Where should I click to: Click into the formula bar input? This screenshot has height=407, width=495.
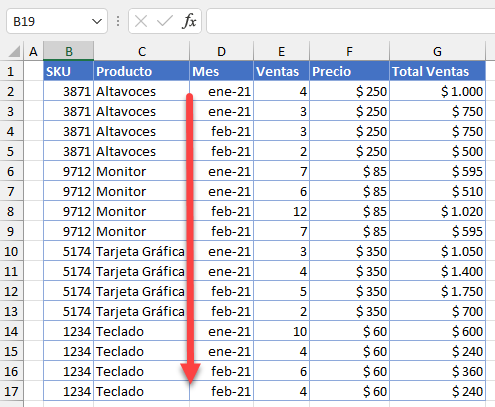point(351,21)
